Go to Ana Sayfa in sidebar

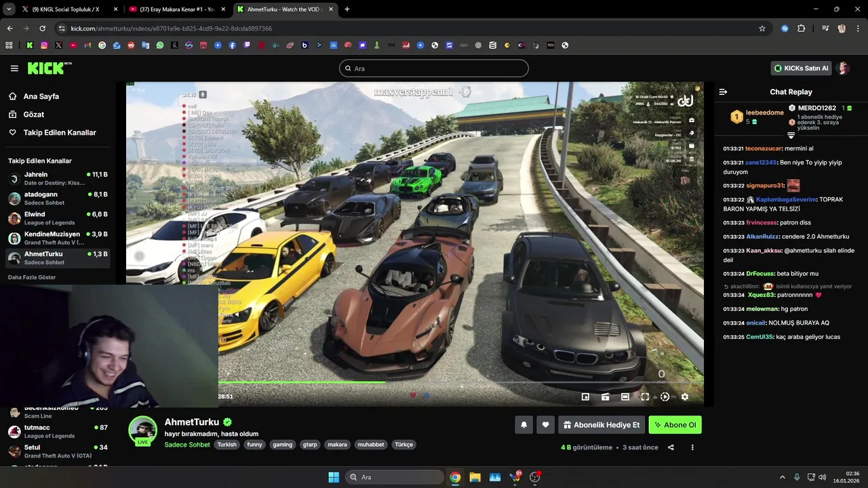point(41,96)
